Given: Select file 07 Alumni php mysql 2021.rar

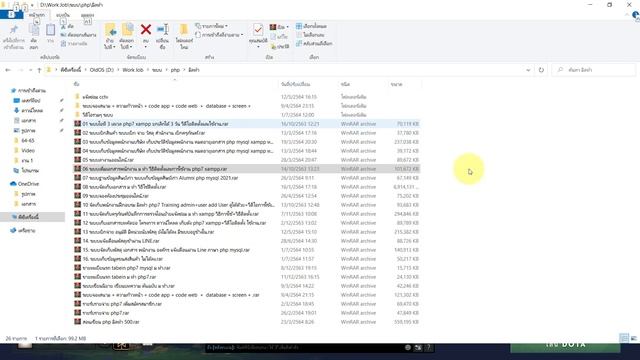Looking at the screenshot, I should tap(247, 178).
